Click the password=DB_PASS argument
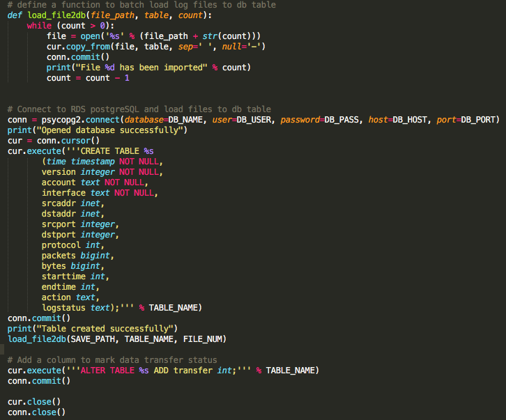506x420 pixels. click(x=319, y=120)
